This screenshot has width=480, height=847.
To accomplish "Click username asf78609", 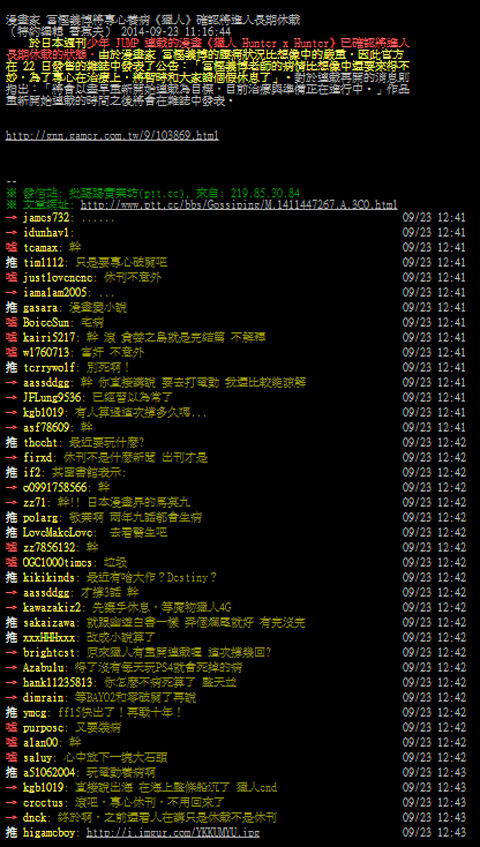I will pyautogui.click(x=47, y=428).
